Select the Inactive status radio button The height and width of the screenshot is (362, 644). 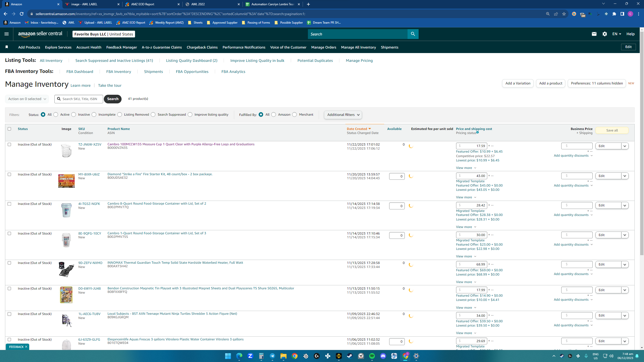[73, 114]
